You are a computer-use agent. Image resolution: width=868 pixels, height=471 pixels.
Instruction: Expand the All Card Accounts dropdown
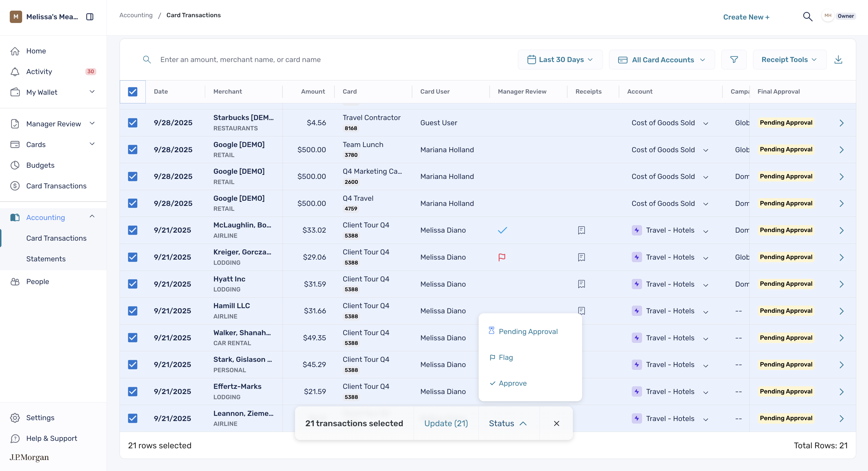662,59
